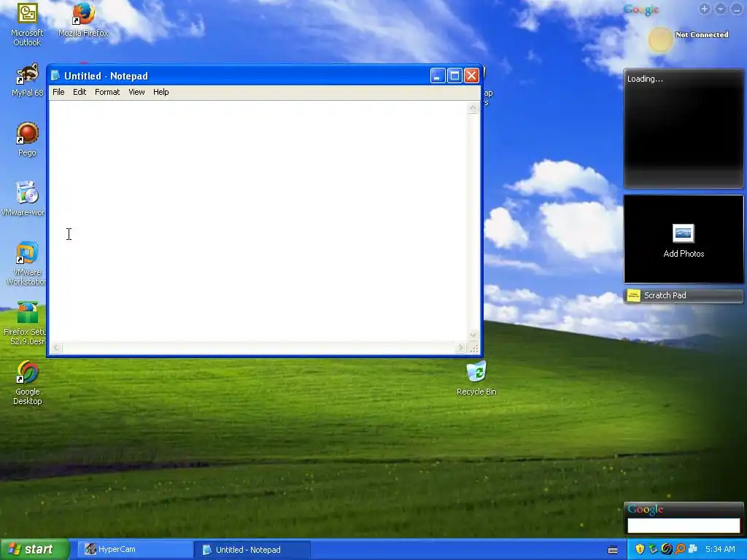Open Notepad's Help menu
Screen dimensions: 747x560
pos(161,92)
